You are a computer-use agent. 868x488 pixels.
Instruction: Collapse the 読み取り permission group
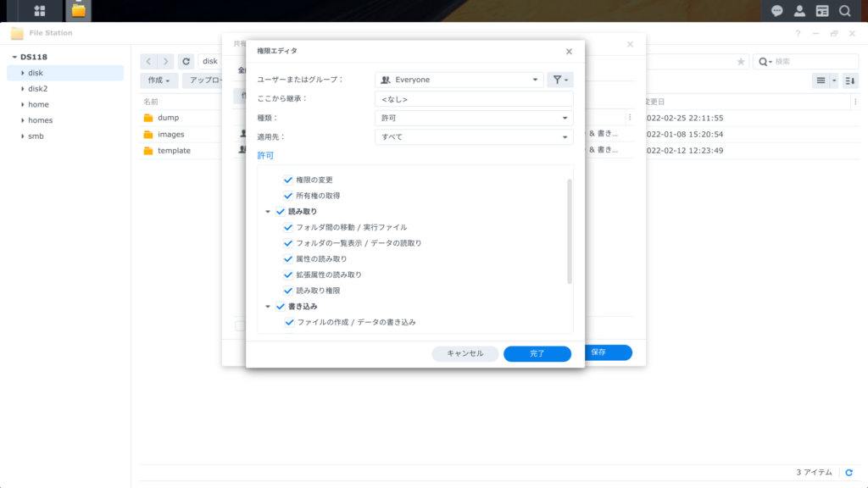(269, 212)
